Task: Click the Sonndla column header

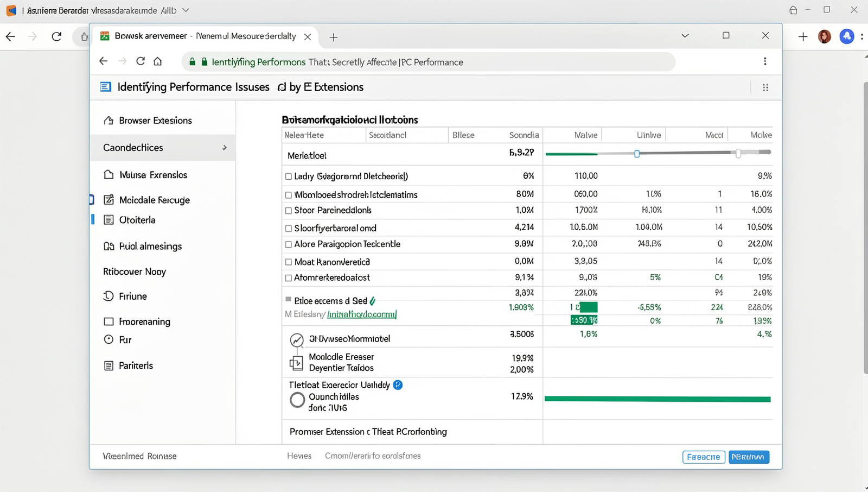Action: pos(524,135)
